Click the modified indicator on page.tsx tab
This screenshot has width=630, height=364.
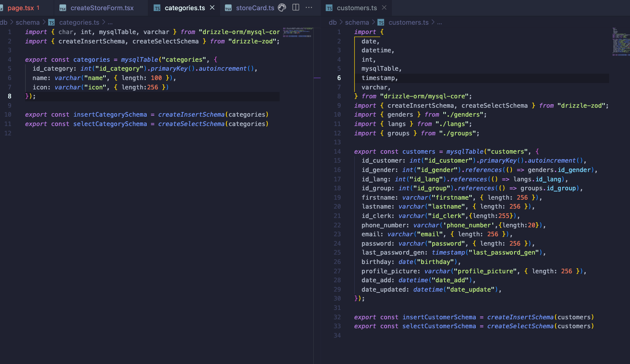coord(39,7)
